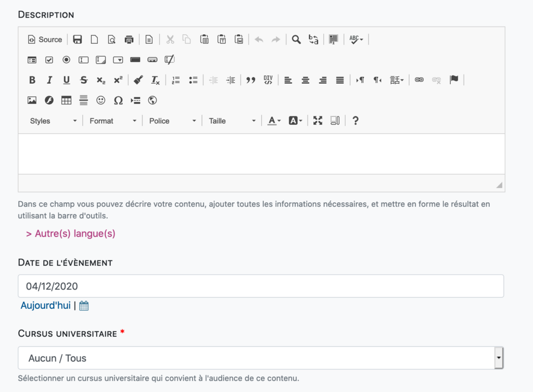Toggle Underline formatting

(x=66, y=80)
